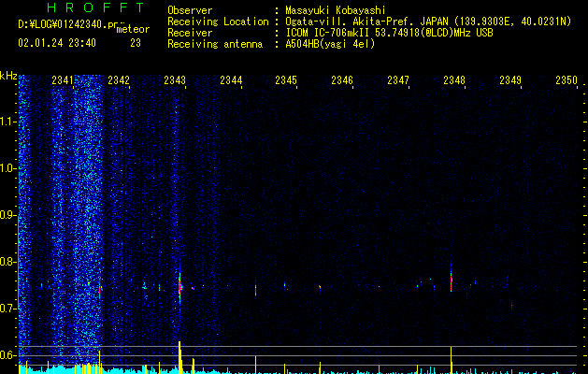The image size is (588, 374).
Task: Click the date stamp 02.01.24 23:40
Action: tap(57, 43)
